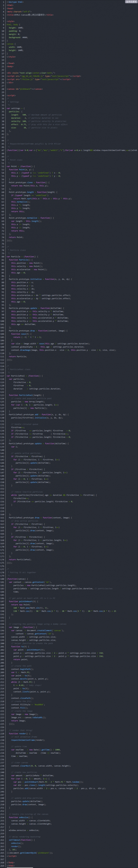Select the gg_bd_ad_720x90.js script tag line
Viewport: 138px width, 868px height.
tap(44, 76)
